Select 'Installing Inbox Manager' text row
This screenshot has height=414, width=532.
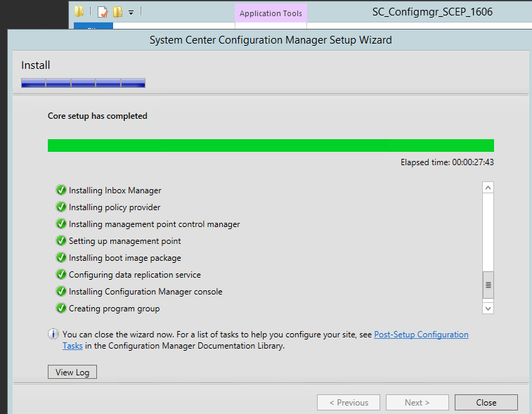(115, 190)
